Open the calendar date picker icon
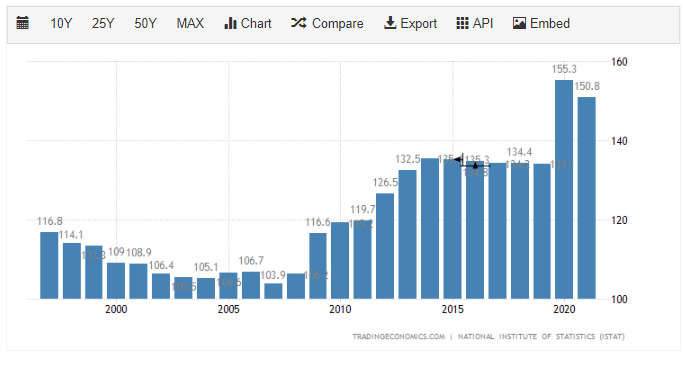 22,23
